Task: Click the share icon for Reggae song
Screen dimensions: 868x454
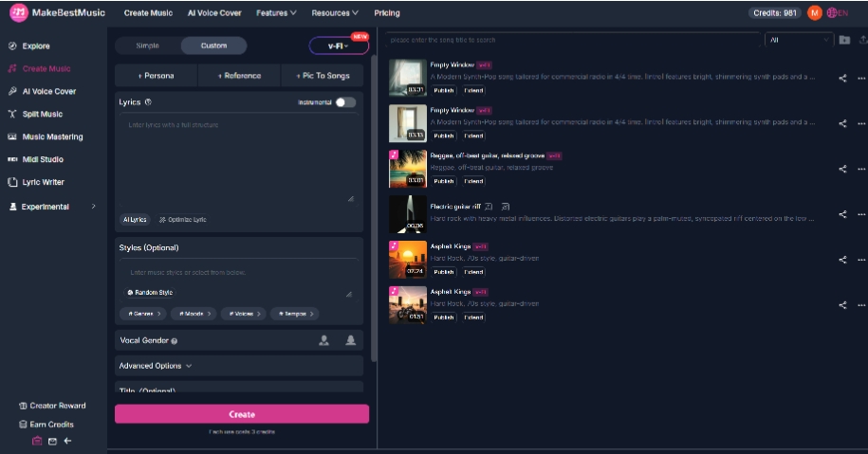Action: pyautogui.click(x=842, y=170)
